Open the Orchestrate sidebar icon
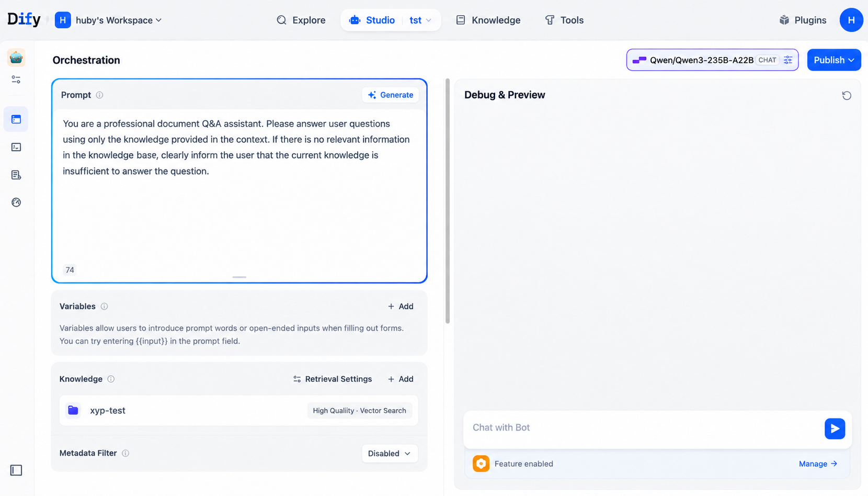The height and width of the screenshot is (496, 868). (16, 119)
